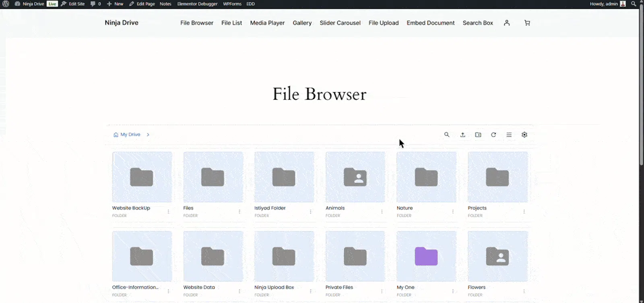Open the Nature folder icon
Screen dimensions: 644x303
click(426, 177)
